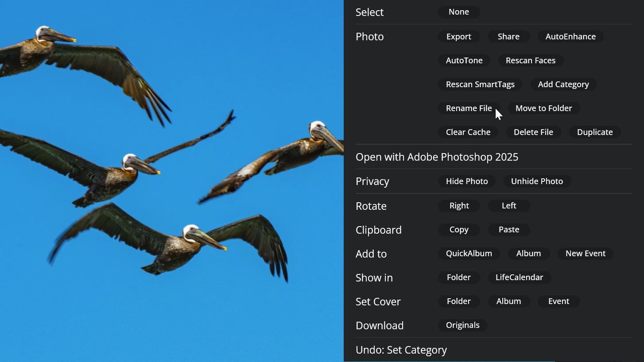The image size is (644, 362).
Task: Copy to the clipboard
Action: tap(459, 230)
